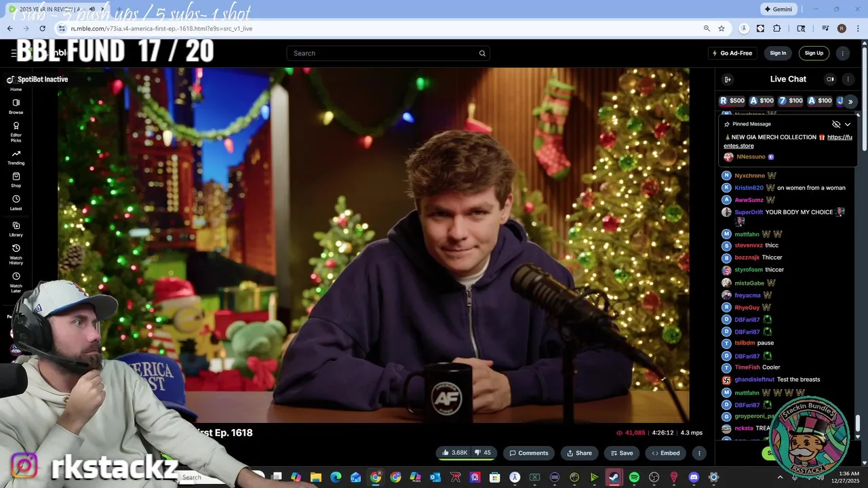Open Discord from taskbar

coord(693,477)
